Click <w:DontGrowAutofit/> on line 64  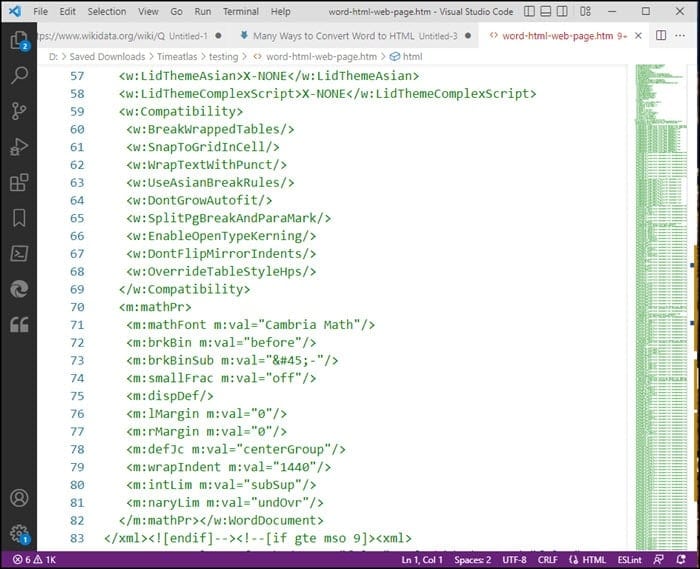click(x=199, y=200)
